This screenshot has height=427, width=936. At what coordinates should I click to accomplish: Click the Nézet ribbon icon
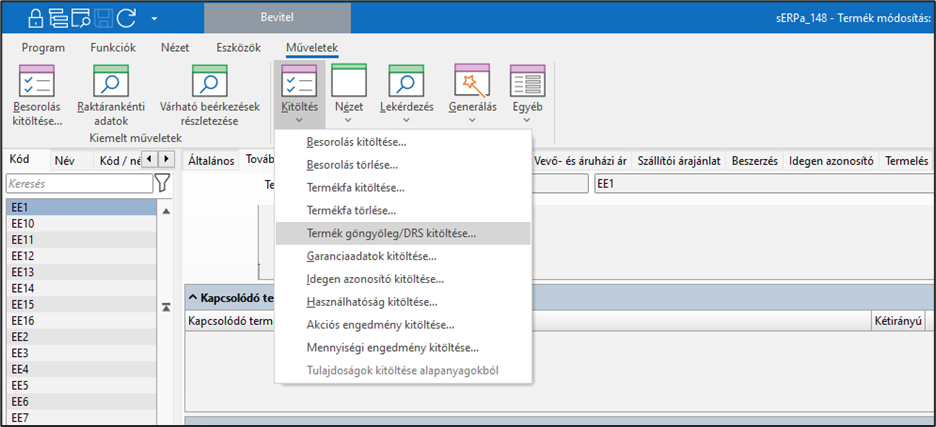[349, 81]
